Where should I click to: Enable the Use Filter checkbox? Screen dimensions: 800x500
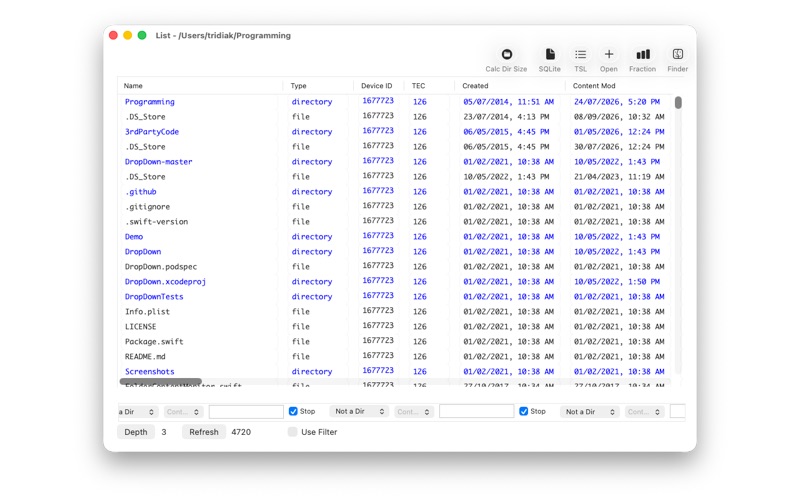click(292, 432)
